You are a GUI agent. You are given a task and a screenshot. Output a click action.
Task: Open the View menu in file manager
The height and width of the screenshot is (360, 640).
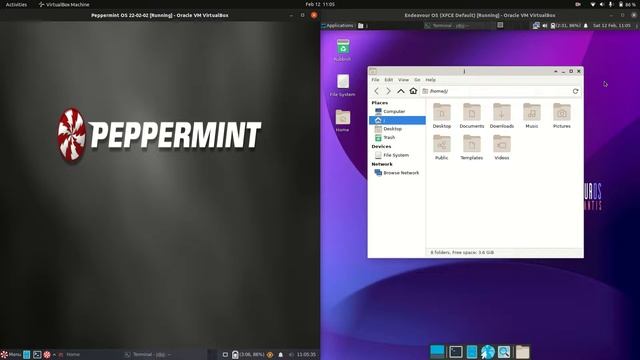(403, 80)
